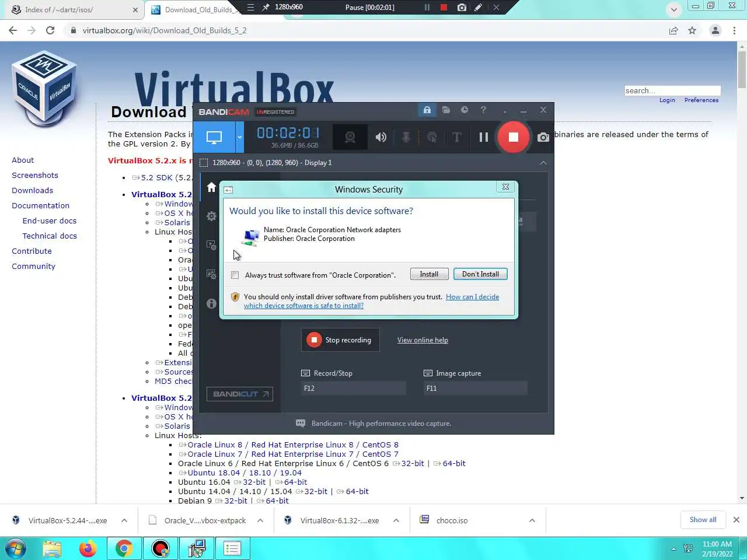Viewport: 747px width, 560px height.
Task: Click Show all downloads button
Action: [703, 520]
